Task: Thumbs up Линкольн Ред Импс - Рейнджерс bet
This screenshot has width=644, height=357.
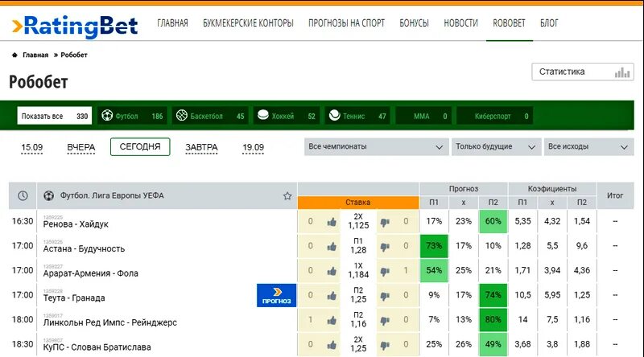Action: pyautogui.click(x=332, y=321)
